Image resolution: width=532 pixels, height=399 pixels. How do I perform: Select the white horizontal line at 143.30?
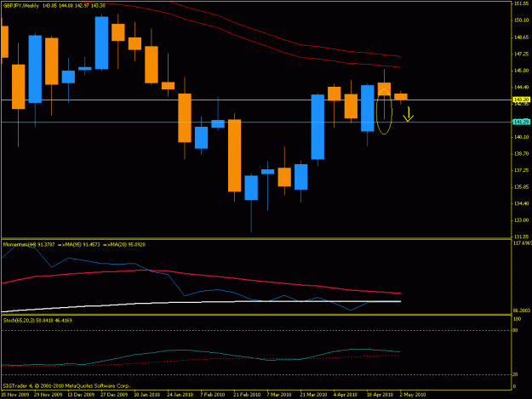point(256,100)
